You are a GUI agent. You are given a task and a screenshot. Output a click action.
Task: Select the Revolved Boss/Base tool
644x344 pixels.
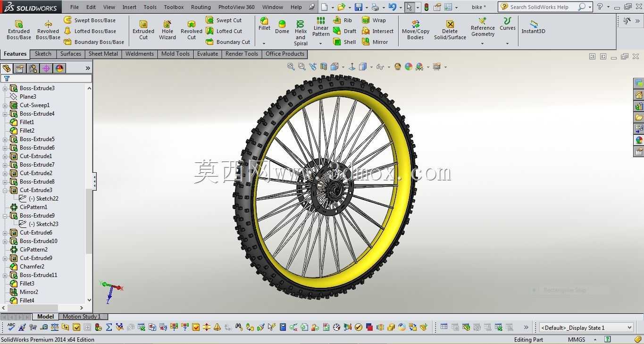(48, 30)
